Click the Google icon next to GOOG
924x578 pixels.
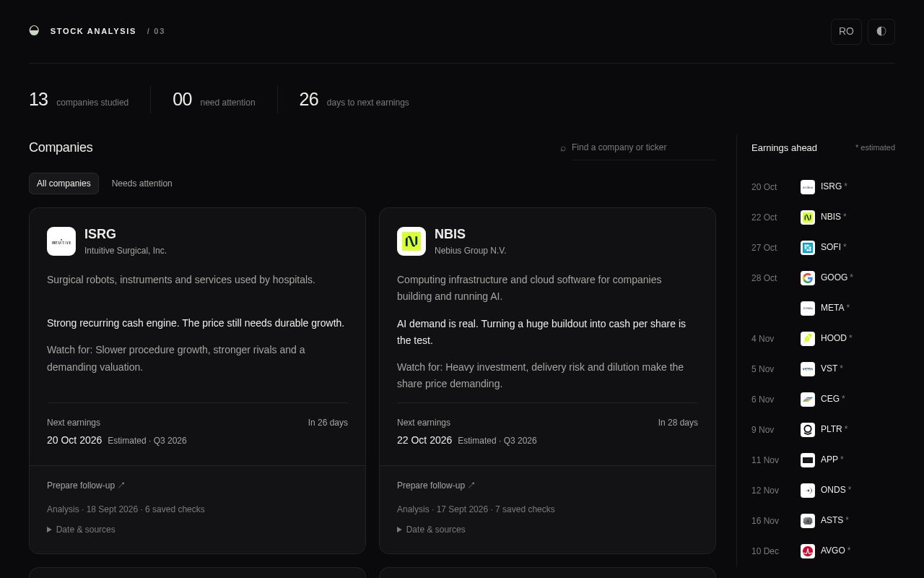click(x=808, y=278)
